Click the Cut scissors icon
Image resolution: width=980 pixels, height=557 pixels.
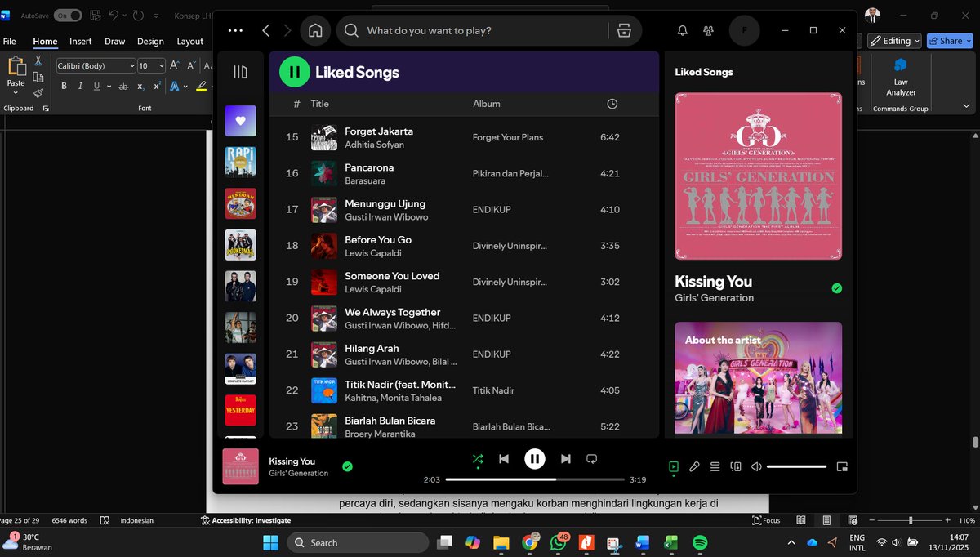38,61
